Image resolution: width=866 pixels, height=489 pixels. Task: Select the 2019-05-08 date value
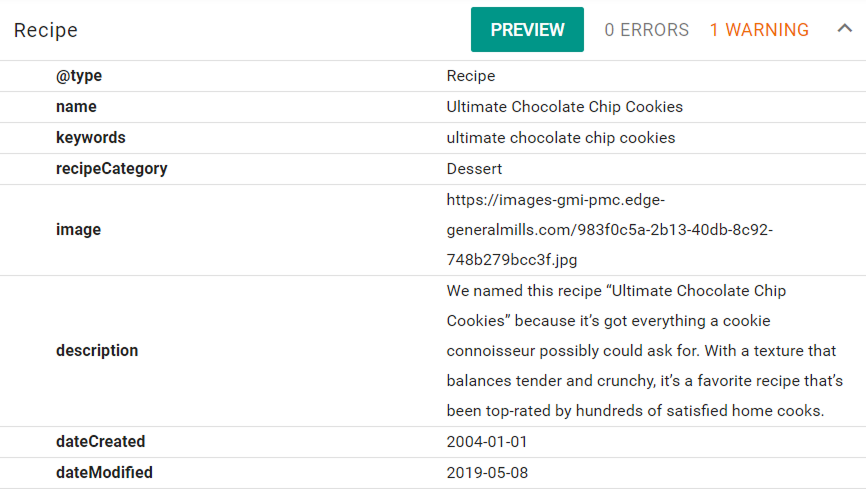(x=487, y=472)
